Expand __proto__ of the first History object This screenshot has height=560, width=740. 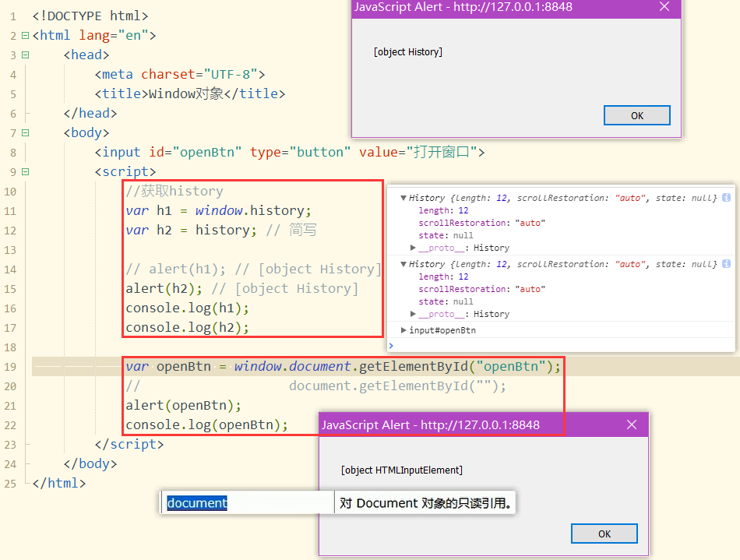413,248
